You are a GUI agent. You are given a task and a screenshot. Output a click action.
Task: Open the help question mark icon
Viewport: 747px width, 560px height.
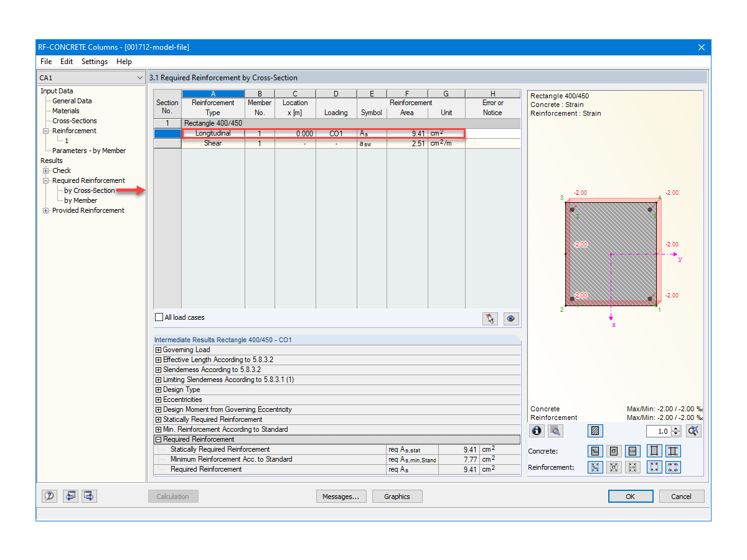49,496
